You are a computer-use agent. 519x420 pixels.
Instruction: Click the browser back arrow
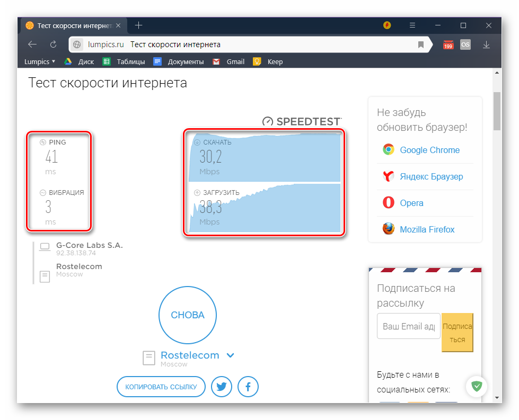pos(32,44)
